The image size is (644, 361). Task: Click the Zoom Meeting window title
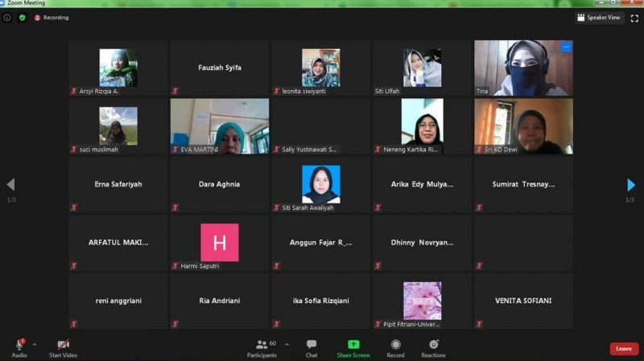pos(26,3)
